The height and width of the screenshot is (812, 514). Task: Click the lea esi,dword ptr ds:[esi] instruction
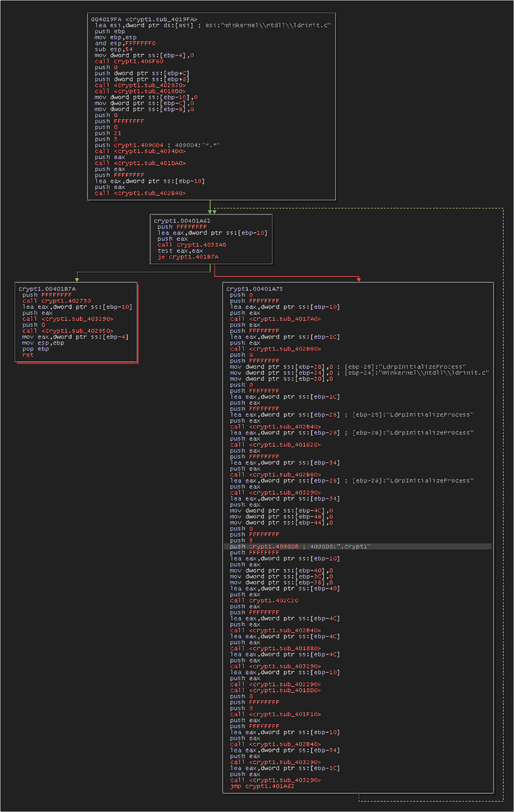(212, 24)
